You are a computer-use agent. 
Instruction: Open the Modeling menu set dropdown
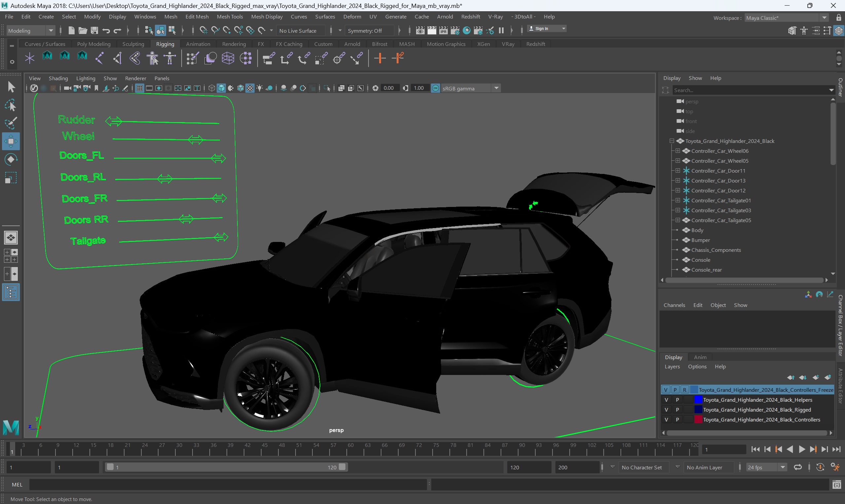pyautogui.click(x=31, y=31)
